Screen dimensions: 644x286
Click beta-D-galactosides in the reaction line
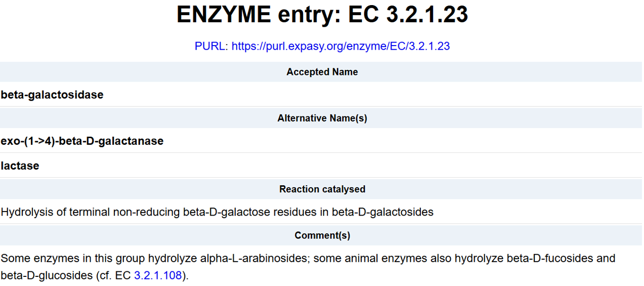tap(382, 212)
